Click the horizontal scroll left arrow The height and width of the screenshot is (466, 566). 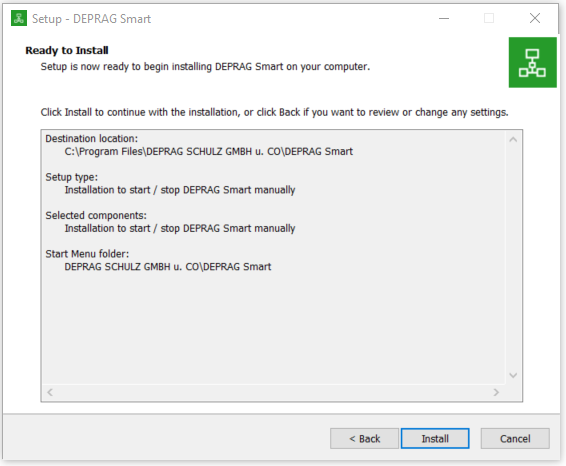[x=50, y=392]
